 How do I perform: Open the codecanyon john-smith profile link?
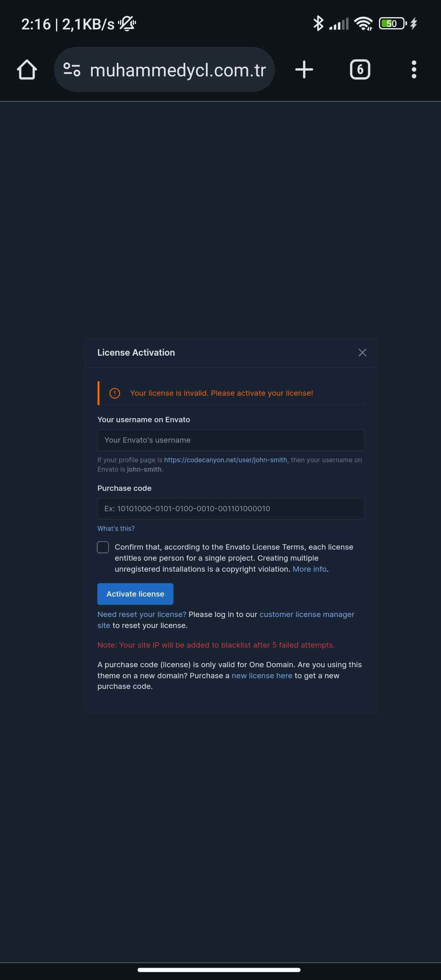pyautogui.click(x=225, y=460)
